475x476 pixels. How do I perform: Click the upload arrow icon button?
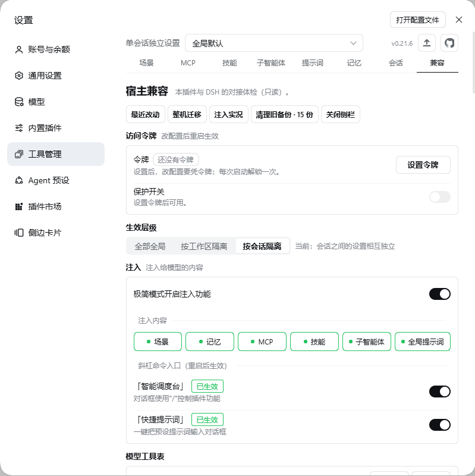(427, 43)
